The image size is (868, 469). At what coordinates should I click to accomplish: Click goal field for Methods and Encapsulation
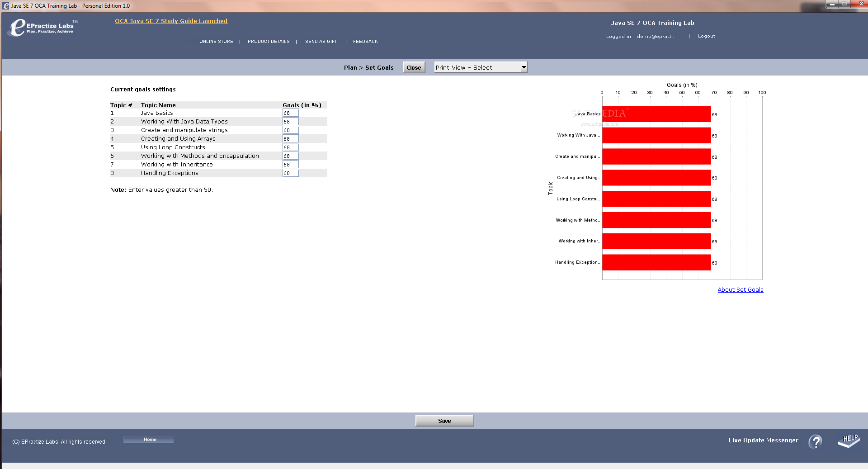click(290, 156)
